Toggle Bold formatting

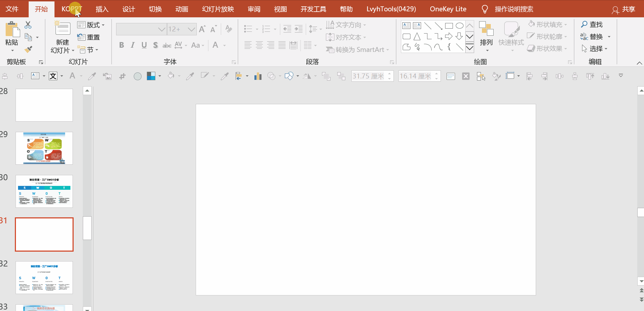tap(121, 45)
